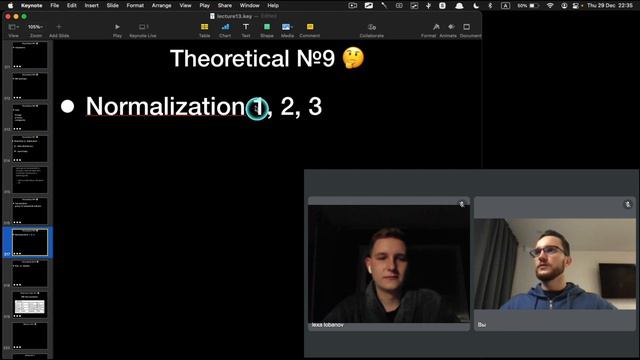Open the Insert menu
The width and height of the screenshot is (640, 360).
tap(91, 5)
